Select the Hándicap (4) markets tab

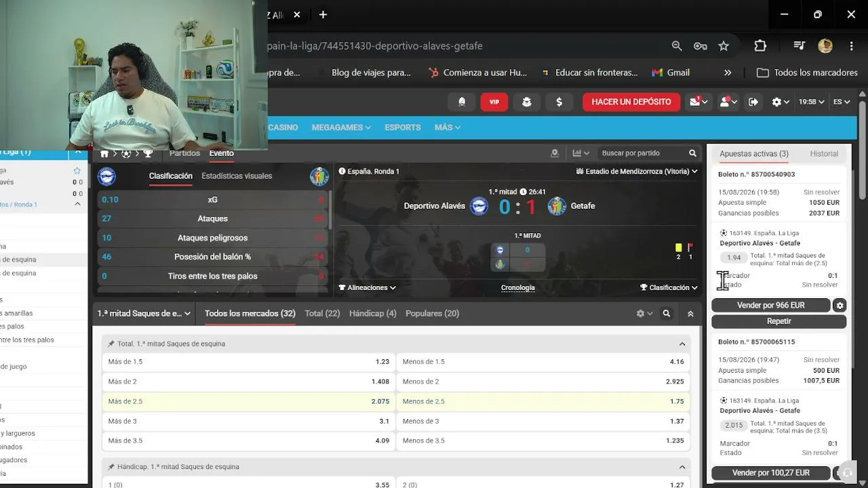pyautogui.click(x=373, y=314)
